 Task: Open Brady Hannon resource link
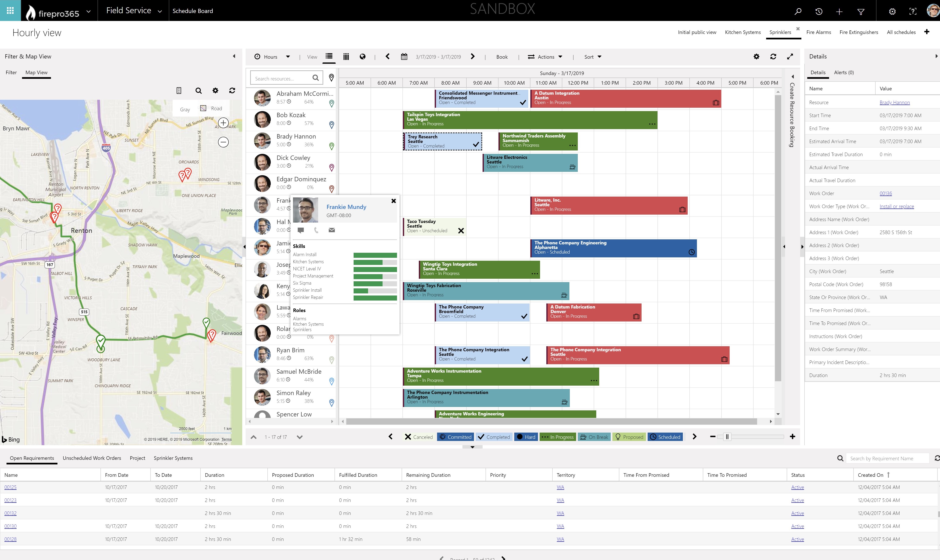[x=894, y=102]
